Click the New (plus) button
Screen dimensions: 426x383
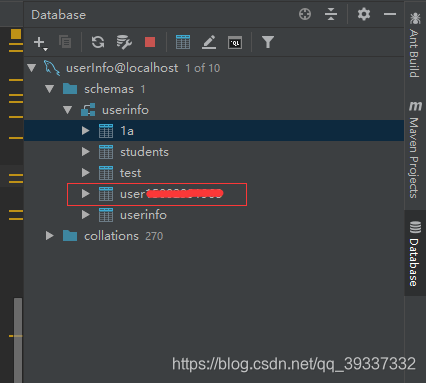point(40,43)
